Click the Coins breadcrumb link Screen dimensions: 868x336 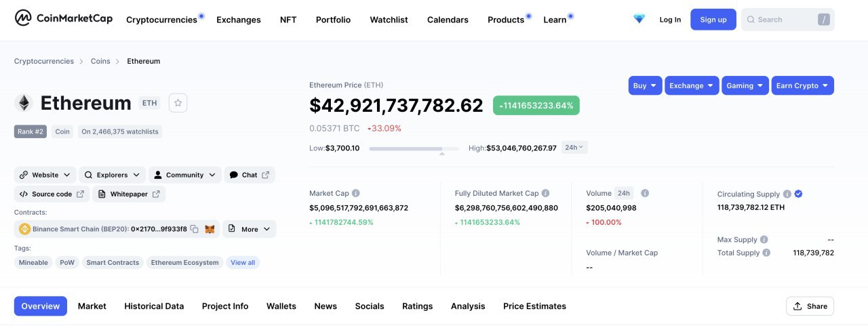click(100, 61)
